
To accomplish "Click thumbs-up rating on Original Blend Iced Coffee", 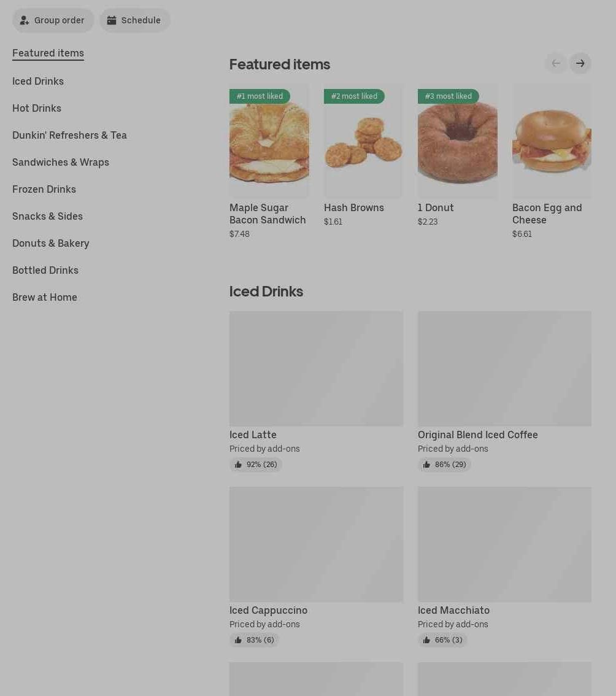I will click(444, 464).
